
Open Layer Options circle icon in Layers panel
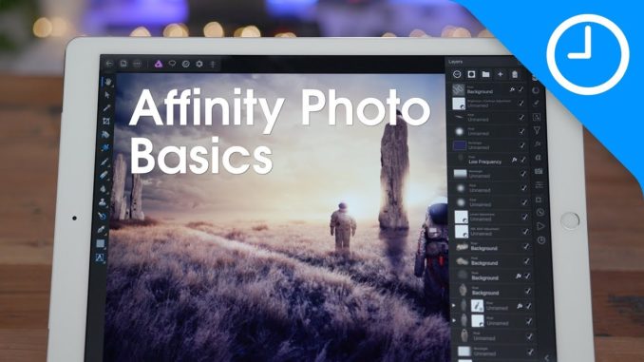(x=457, y=74)
